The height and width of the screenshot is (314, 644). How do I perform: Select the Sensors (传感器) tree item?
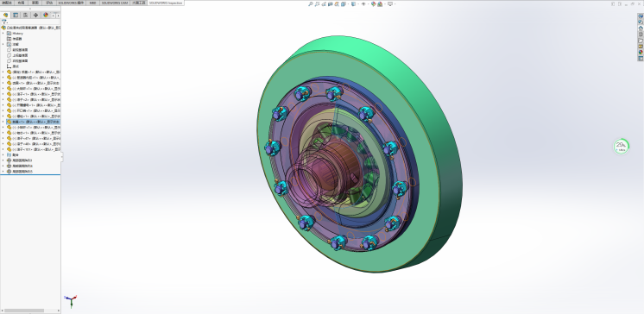(15, 39)
